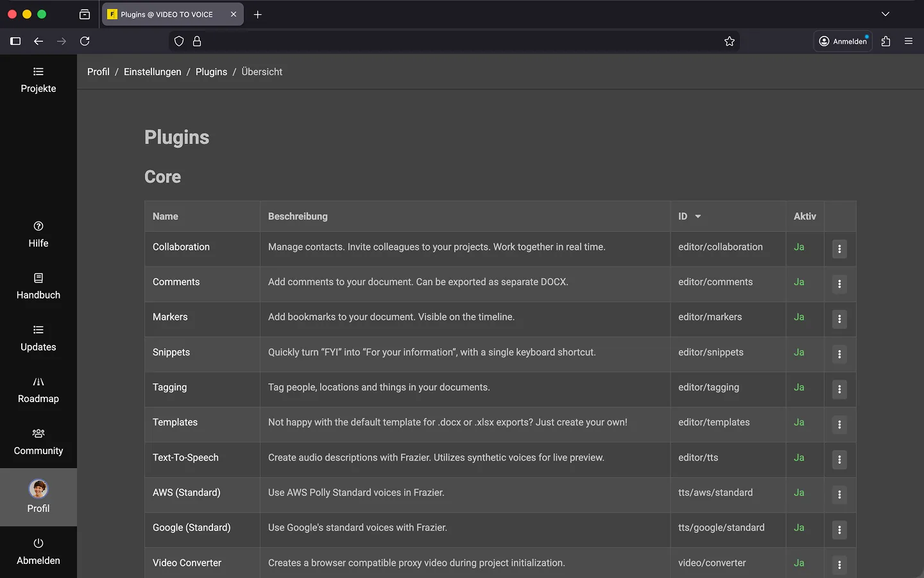This screenshot has width=924, height=578.
Task: Click the Profil avatar in sidebar
Action: point(38,489)
